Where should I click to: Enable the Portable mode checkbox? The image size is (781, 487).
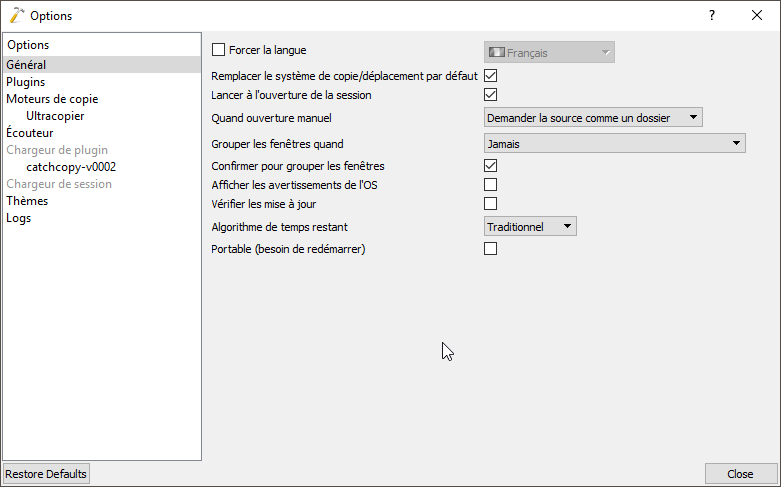click(x=491, y=249)
